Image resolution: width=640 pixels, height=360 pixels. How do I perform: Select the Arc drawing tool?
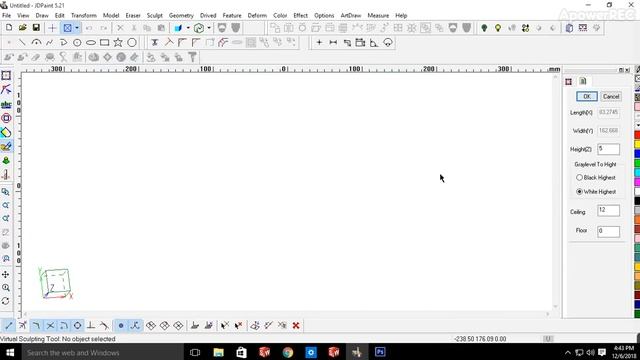[36, 42]
